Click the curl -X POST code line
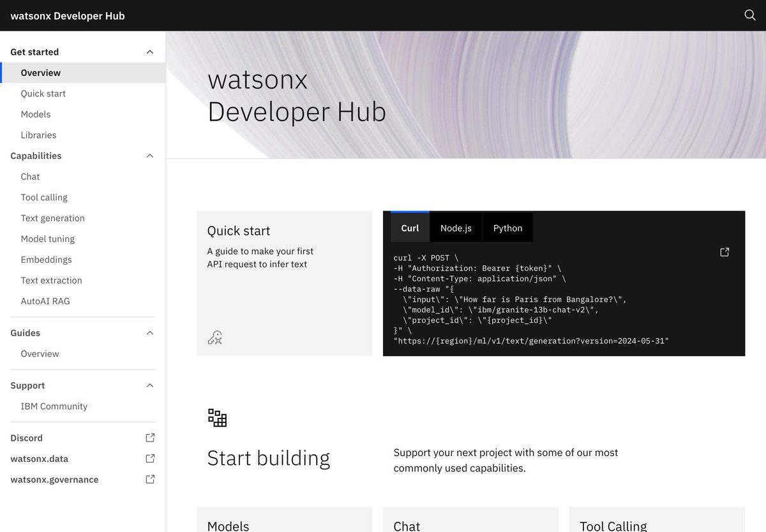766x532 pixels. (426, 258)
